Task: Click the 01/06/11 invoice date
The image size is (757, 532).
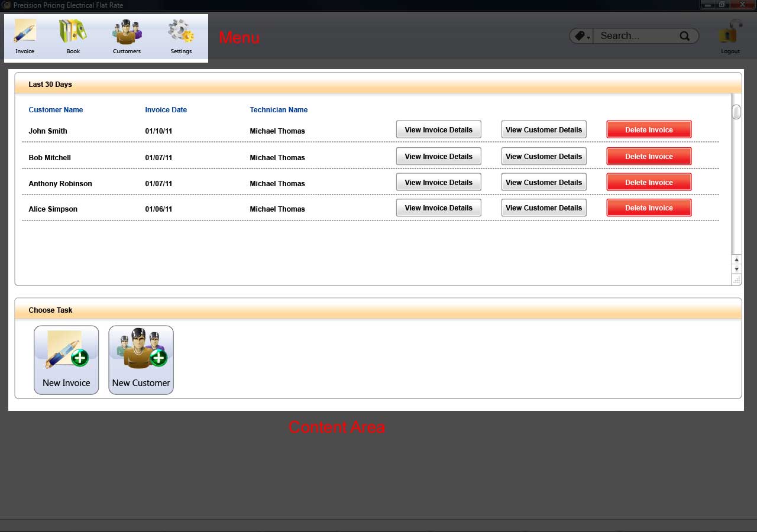Action: click(x=158, y=209)
